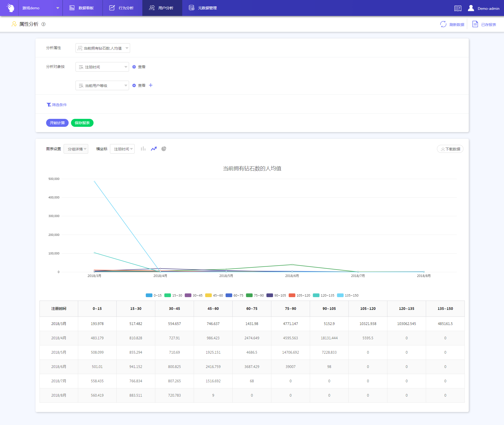Screen dimensions: 504x425
Task: Expand the 当前用户等级 grouping dropdown
Action: (x=102, y=86)
